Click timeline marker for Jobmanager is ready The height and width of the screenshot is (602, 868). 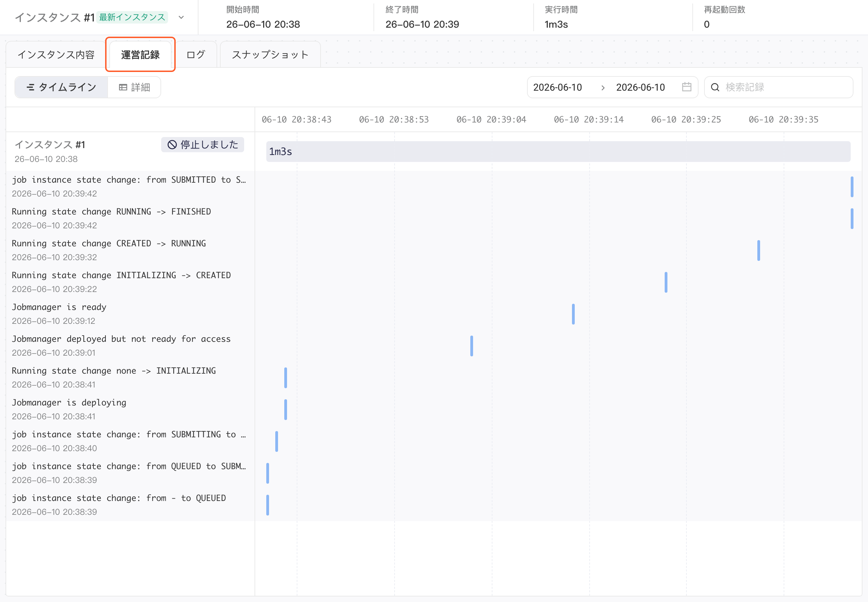[573, 314]
